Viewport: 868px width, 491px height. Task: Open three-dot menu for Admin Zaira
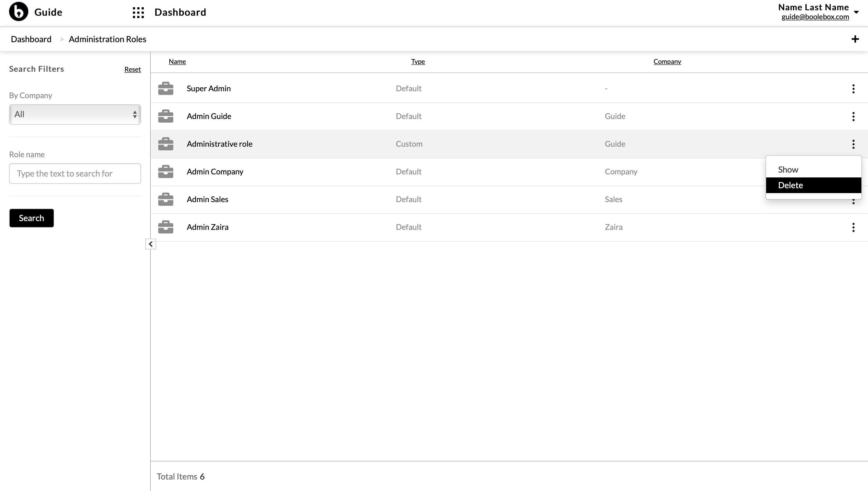click(854, 227)
